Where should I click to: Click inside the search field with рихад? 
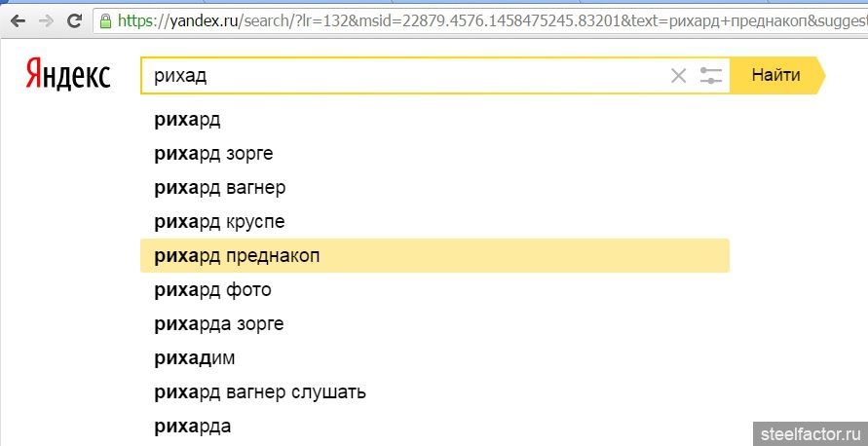(404, 75)
